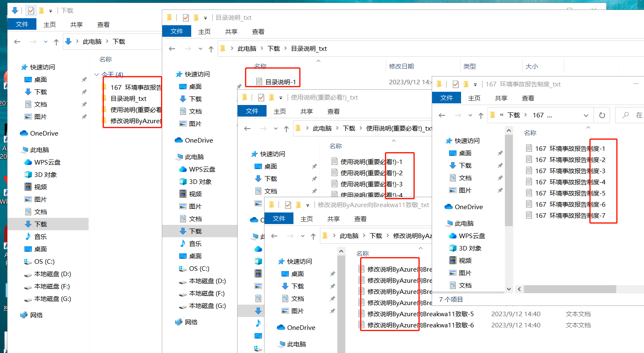Collapse the 今天 (4) group in 下载 window

pos(96,74)
